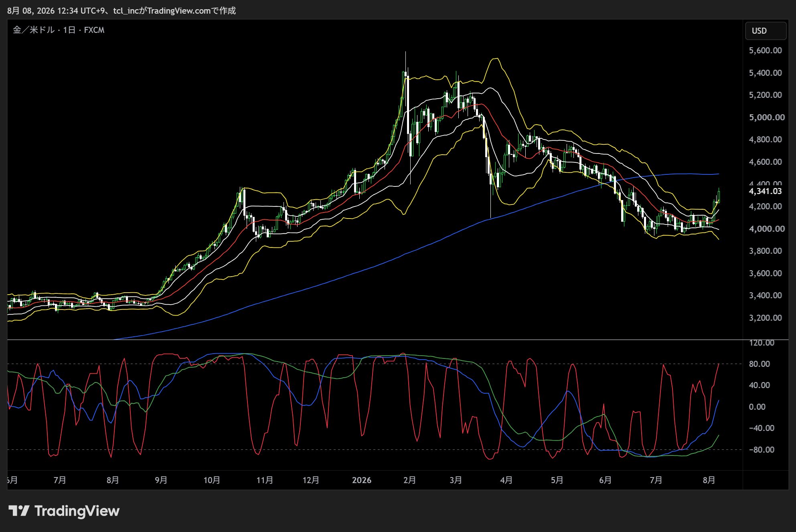Click the TradingView logo icon

[19, 511]
